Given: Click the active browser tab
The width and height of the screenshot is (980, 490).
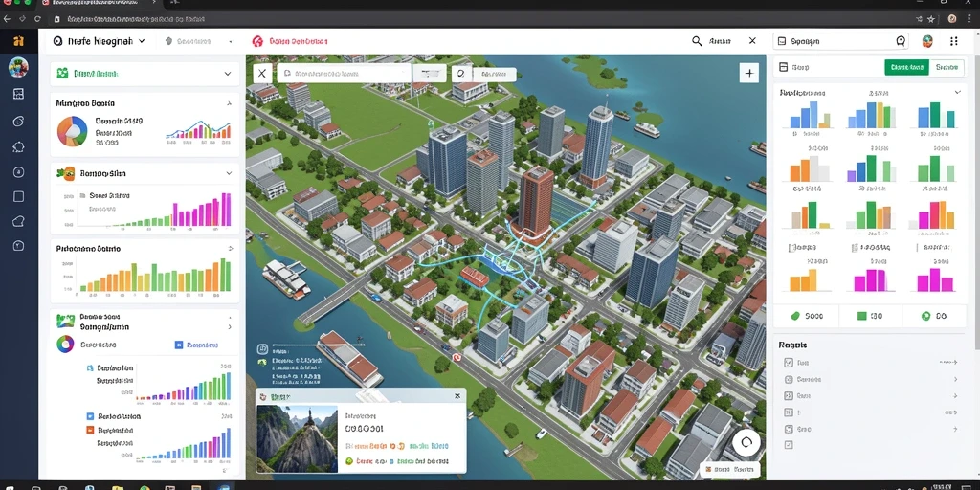Looking at the screenshot, I should [97, 4].
